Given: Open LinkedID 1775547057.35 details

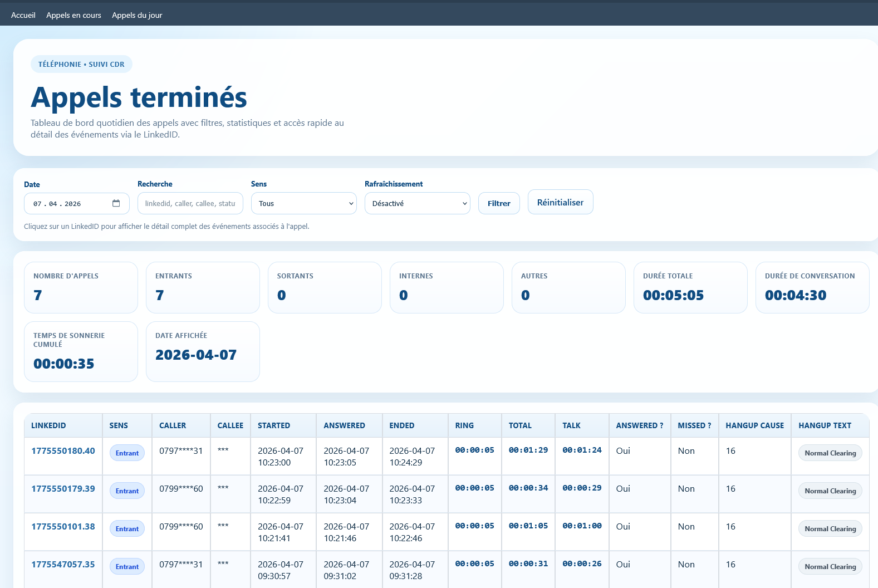Looking at the screenshot, I should 63,564.
